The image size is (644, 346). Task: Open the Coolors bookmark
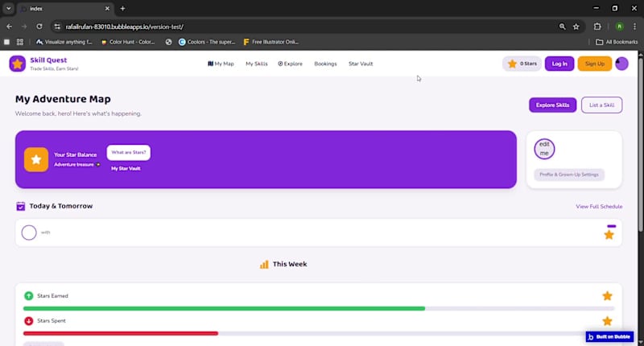pyautogui.click(x=207, y=42)
